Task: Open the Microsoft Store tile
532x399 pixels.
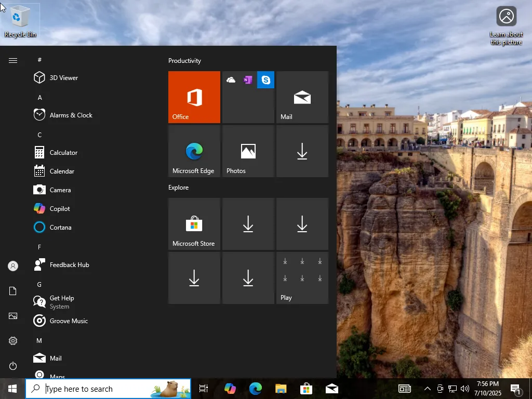Action: (194, 224)
